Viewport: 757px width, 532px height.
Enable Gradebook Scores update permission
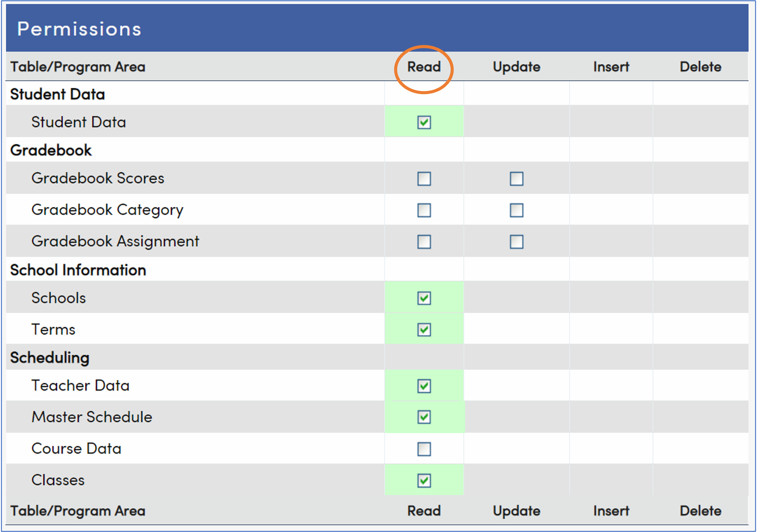click(x=516, y=179)
